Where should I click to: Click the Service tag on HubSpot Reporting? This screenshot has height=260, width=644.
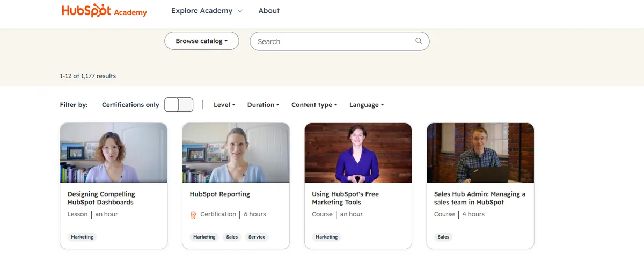[257, 237]
